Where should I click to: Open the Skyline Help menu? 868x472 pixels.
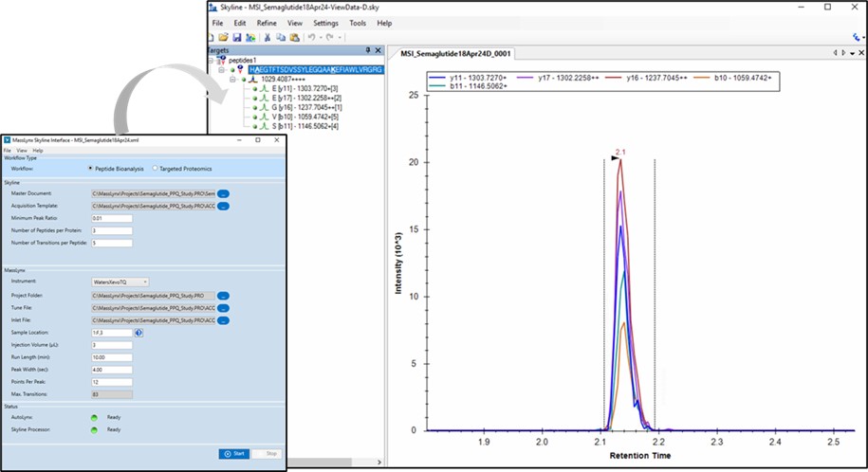[384, 24]
